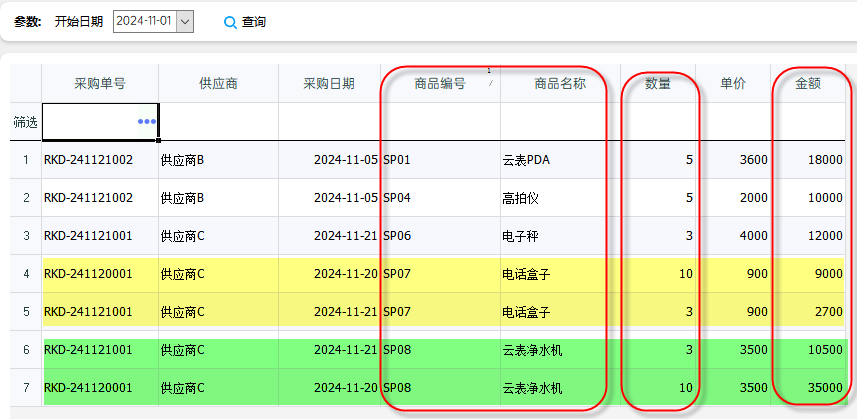
Task: Select row number 7 header
Action: pos(26,388)
